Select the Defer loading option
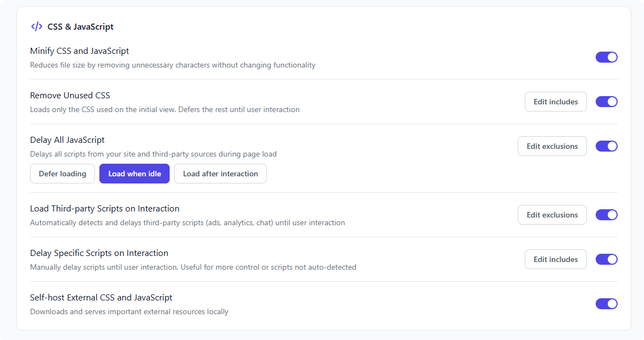Viewport: 644px width, 340px height. point(63,174)
